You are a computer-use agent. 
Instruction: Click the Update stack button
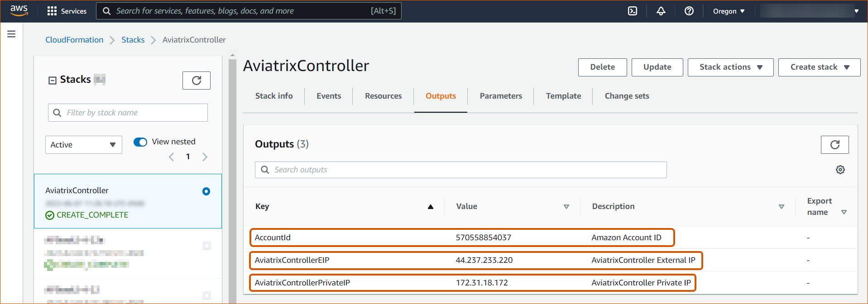coord(657,67)
